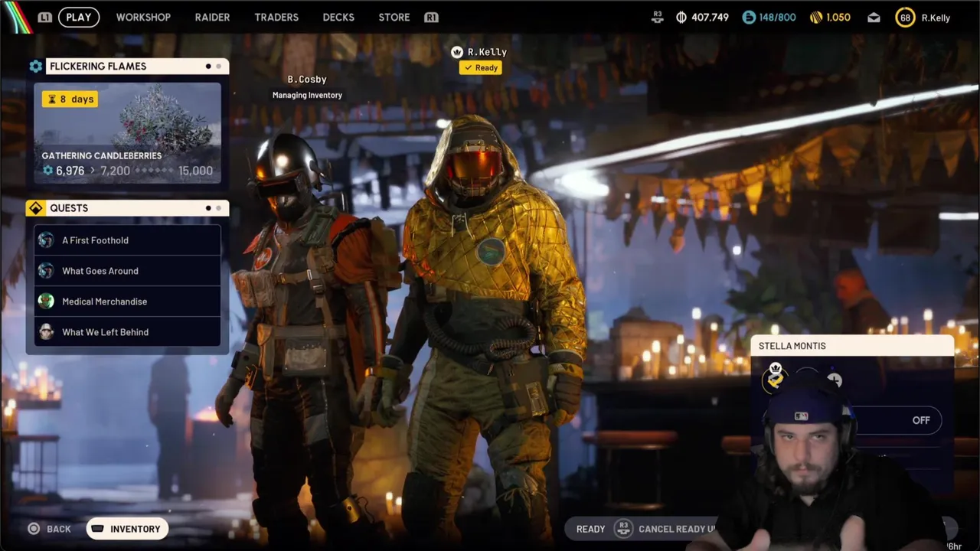Click the gear icon beside 6,976 progress
This screenshot has height=551, width=980.
(x=47, y=171)
